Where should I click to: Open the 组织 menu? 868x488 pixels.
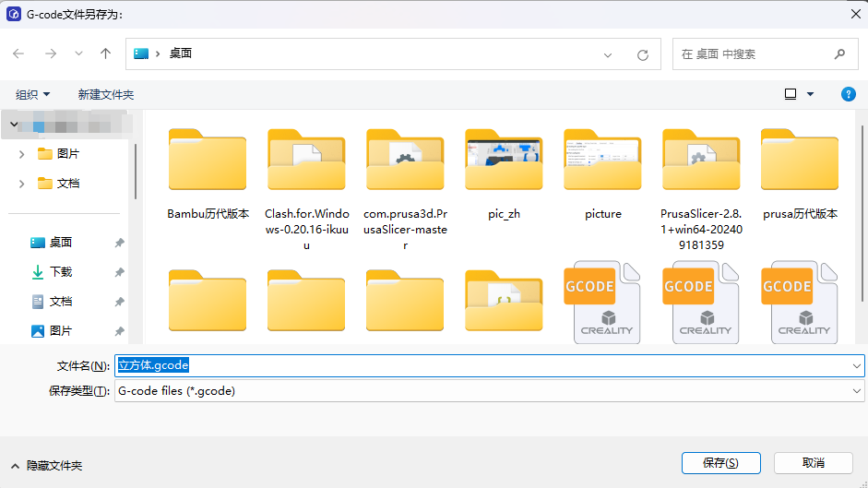tap(32, 94)
